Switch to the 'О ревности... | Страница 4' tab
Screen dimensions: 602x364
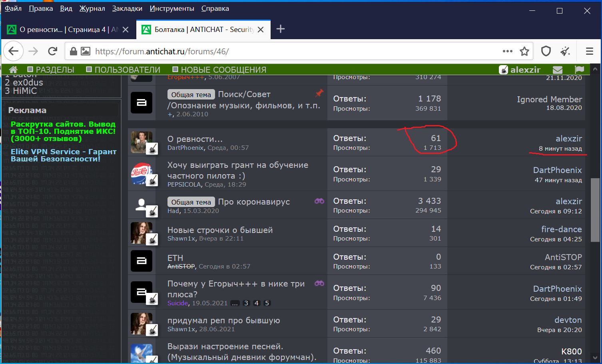(x=64, y=30)
